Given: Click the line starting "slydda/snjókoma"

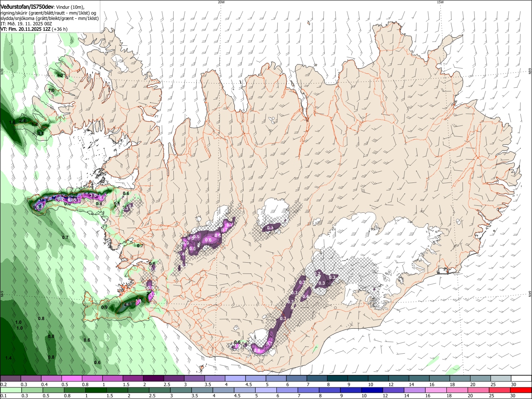Looking at the screenshot, I should point(49,18).
